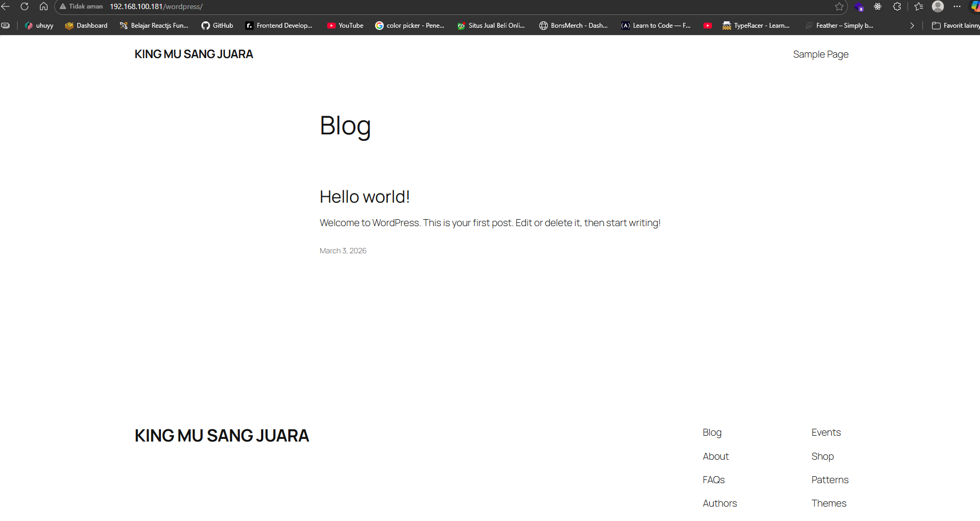This screenshot has width=980, height=521.
Task: Open the 'Dashboard' bookmark
Action: tap(86, 26)
